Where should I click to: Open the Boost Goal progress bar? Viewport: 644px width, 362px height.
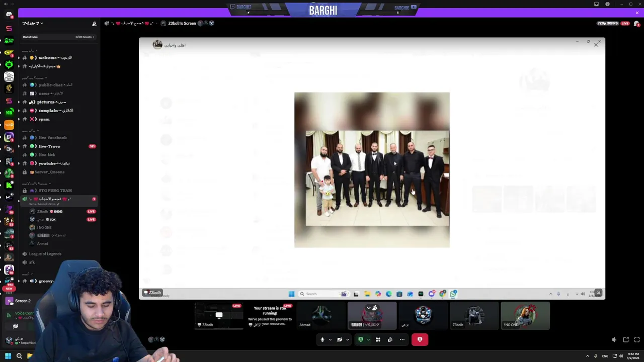tap(58, 37)
